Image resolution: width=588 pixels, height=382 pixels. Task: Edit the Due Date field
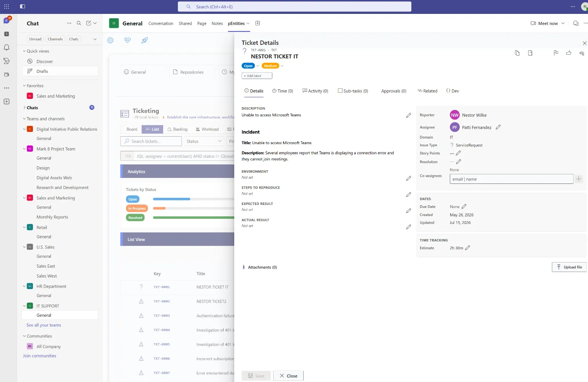464,206
